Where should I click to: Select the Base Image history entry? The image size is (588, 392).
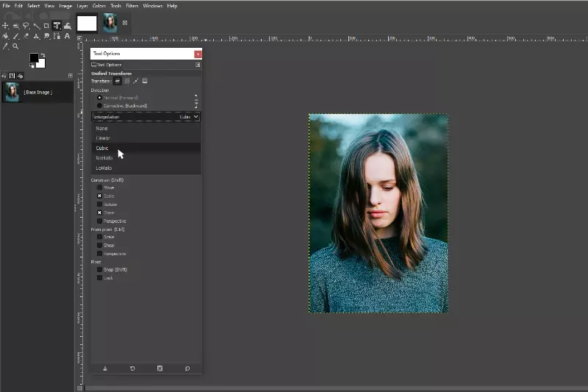pyautogui.click(x=37, y=92)
